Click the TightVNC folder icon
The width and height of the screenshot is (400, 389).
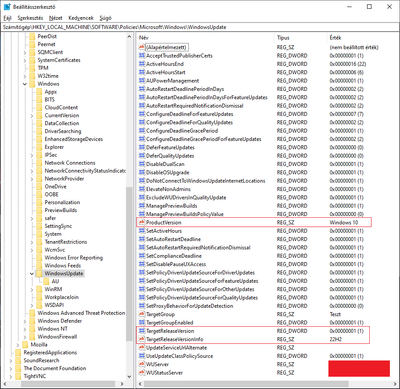[x=18, y=376]
